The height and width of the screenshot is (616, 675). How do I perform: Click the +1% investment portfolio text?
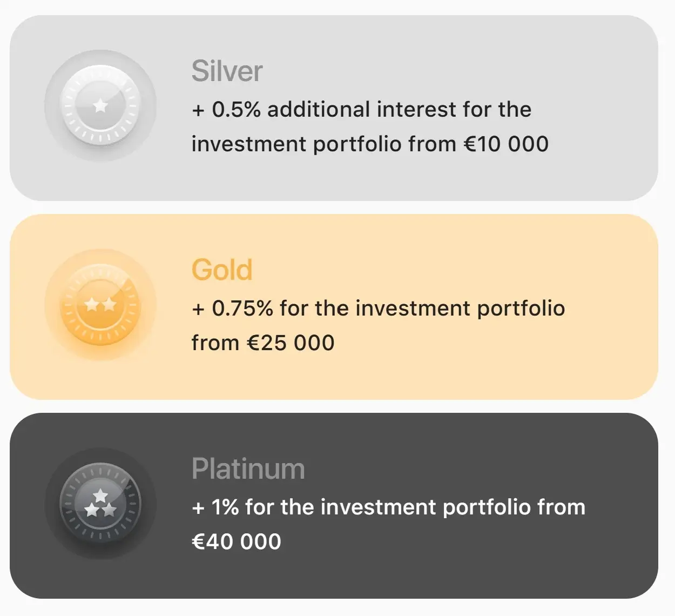pos(388,524)
